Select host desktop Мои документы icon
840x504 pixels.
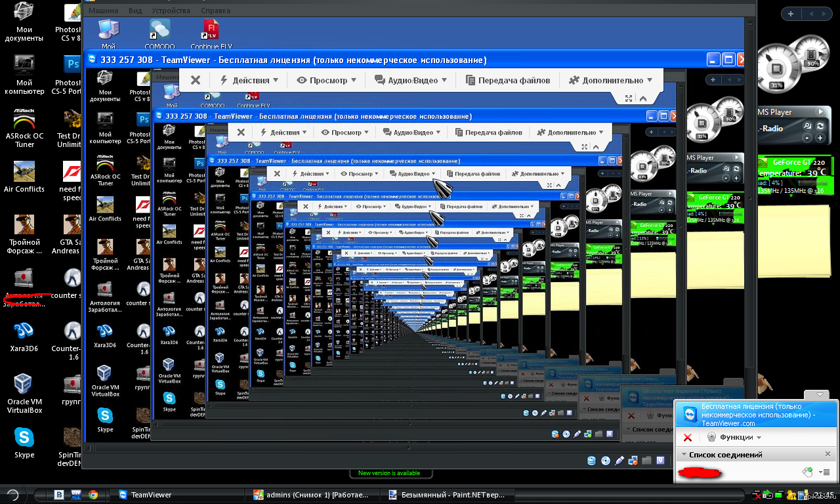pos(24,22)
